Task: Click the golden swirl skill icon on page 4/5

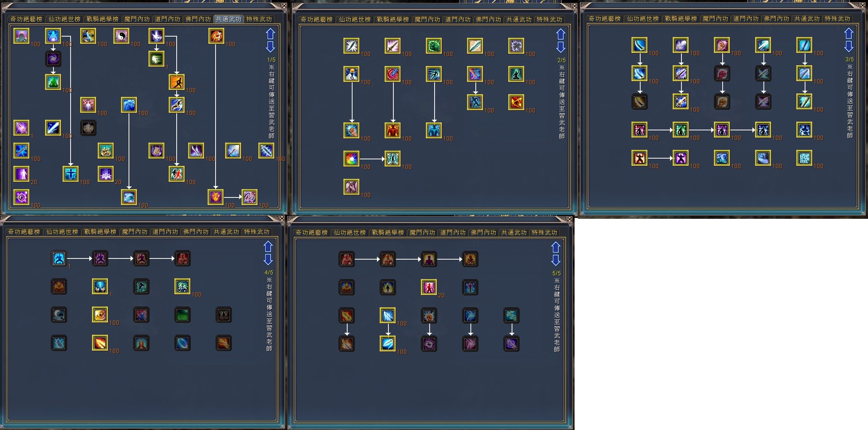Action: [100, 315]
